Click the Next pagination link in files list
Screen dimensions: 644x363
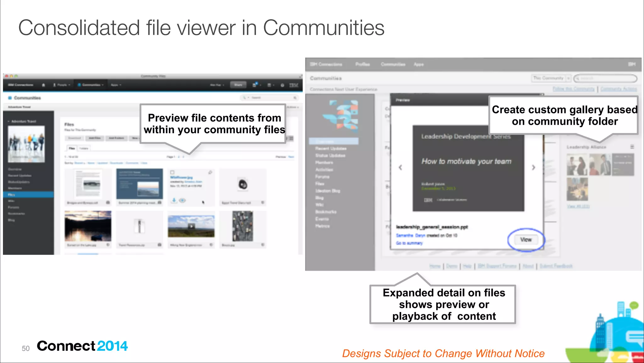[291, 157]
